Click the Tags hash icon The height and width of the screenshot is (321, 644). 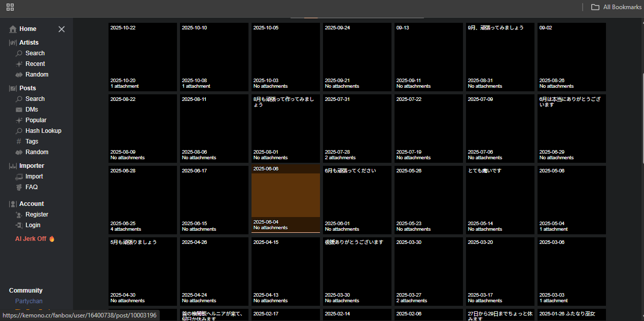pyautogui.click(x=19, y=141)
